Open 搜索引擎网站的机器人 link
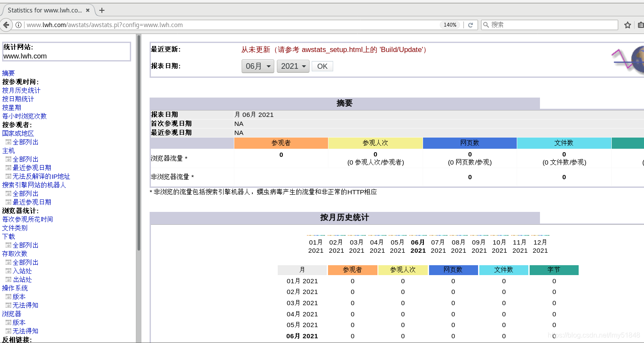The image size is (644, 343). [x=34, y=185]
